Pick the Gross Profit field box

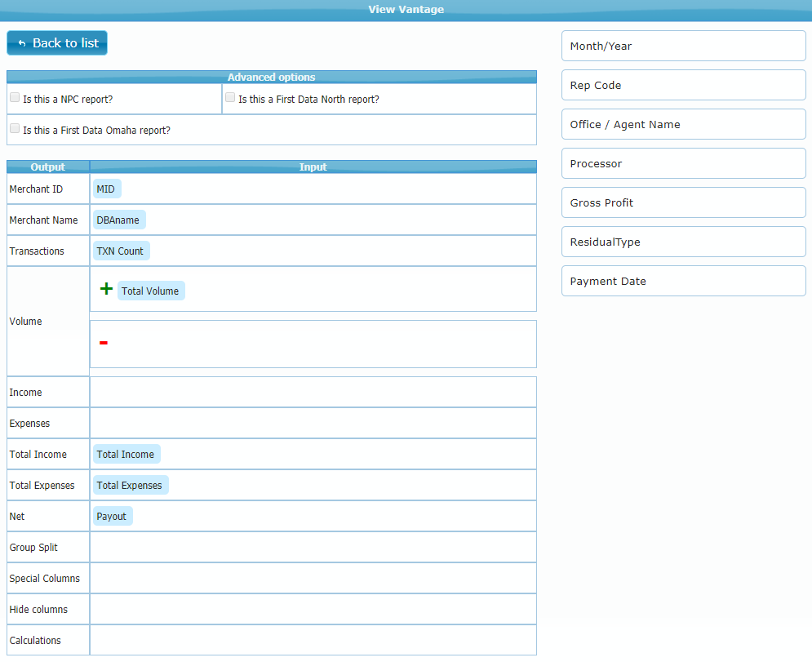683,202
